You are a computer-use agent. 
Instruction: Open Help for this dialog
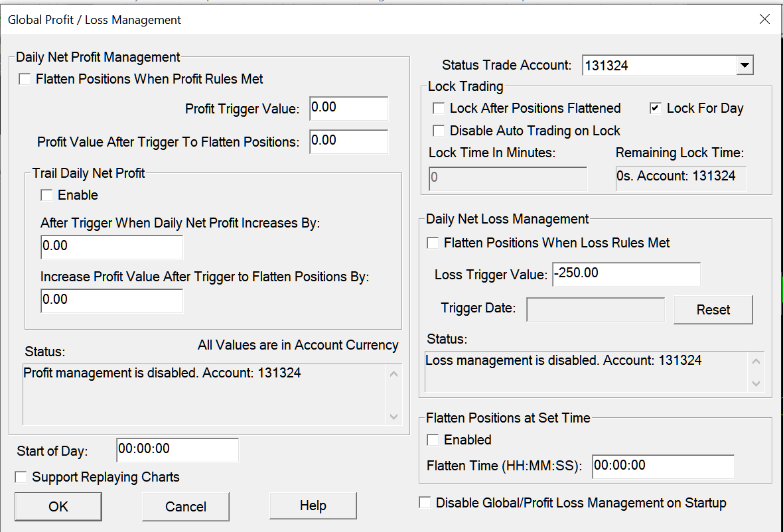(313, 506)
